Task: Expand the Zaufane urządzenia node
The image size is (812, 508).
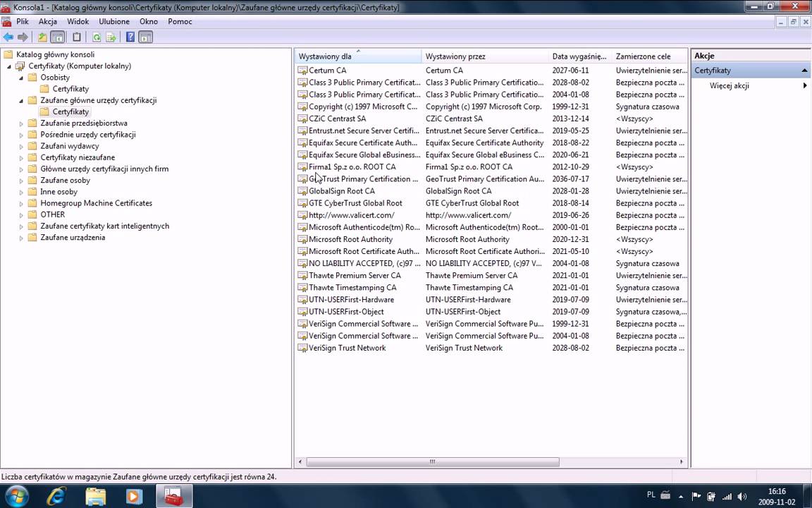Action: (x=21, y=238)
